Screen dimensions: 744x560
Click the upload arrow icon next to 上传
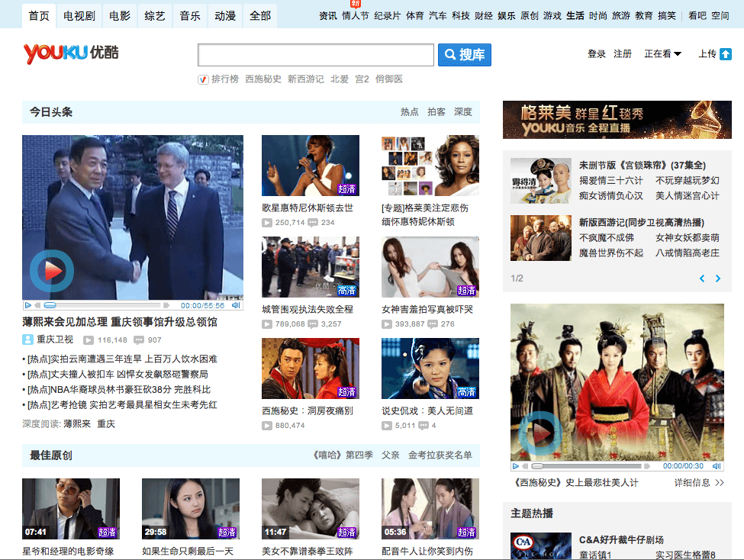[725, 54]
